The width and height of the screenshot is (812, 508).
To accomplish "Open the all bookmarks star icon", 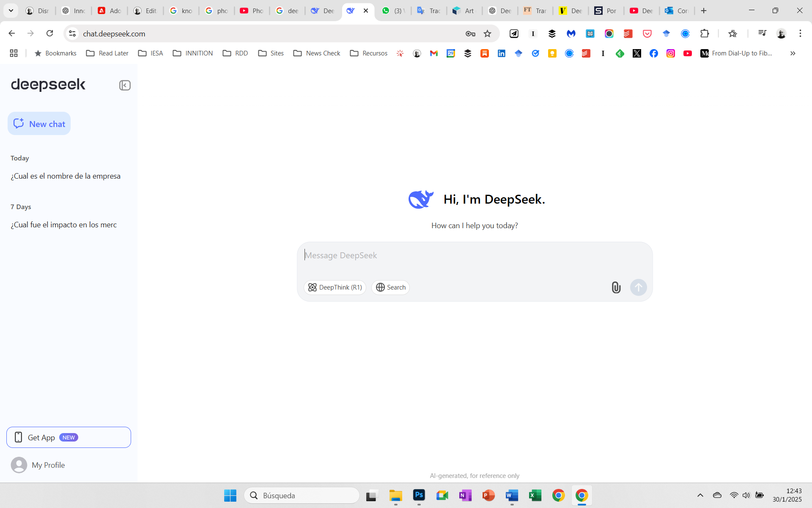I will click(733, 33).
